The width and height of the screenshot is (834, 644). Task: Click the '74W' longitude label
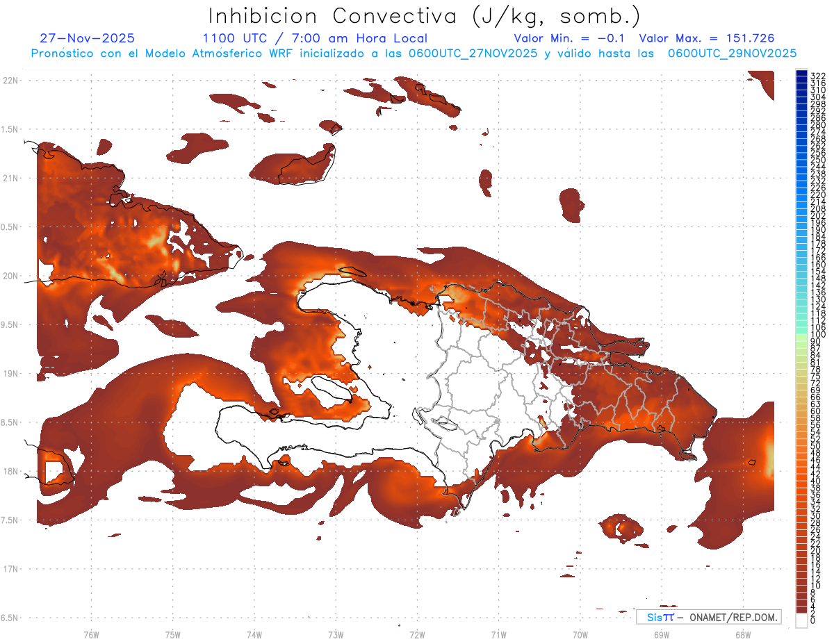[x=254, y=635]
